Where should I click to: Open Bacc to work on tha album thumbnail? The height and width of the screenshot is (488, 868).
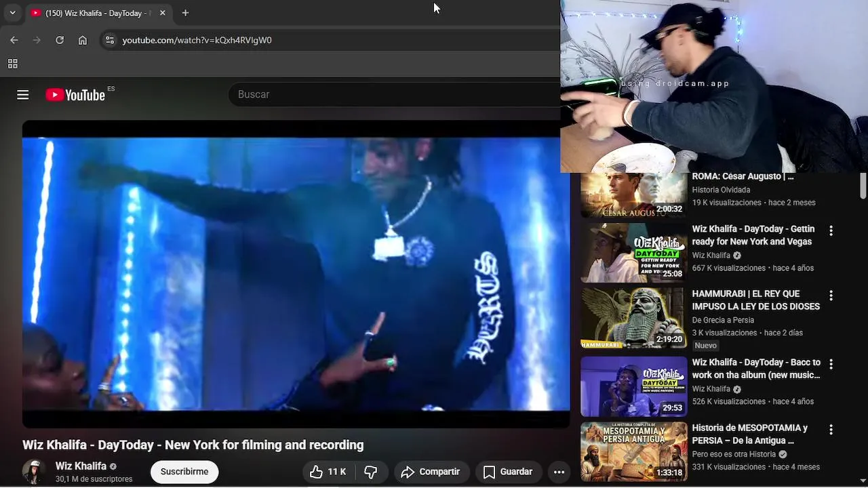pyautogui.click(x=633, y=386)
